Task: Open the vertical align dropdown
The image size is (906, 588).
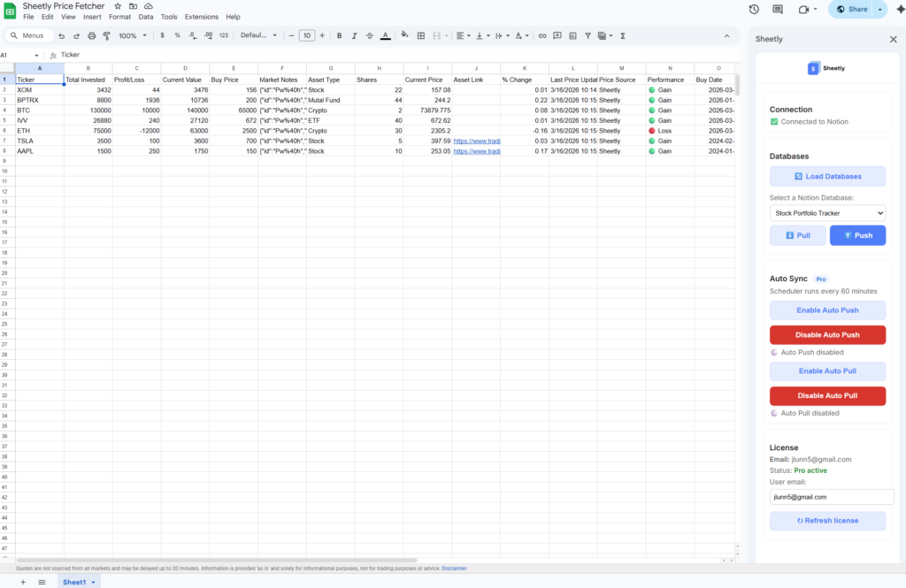Action: (x=482, y=36)
